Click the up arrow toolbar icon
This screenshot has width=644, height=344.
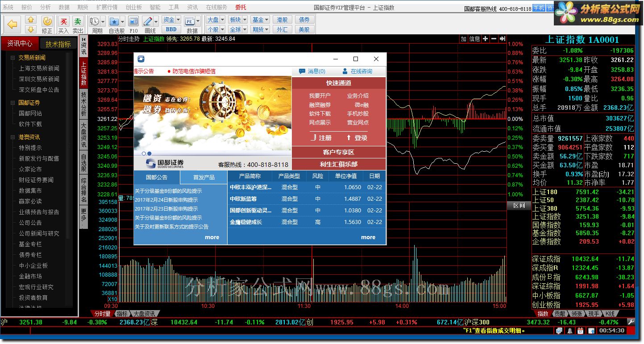(30, 20)
